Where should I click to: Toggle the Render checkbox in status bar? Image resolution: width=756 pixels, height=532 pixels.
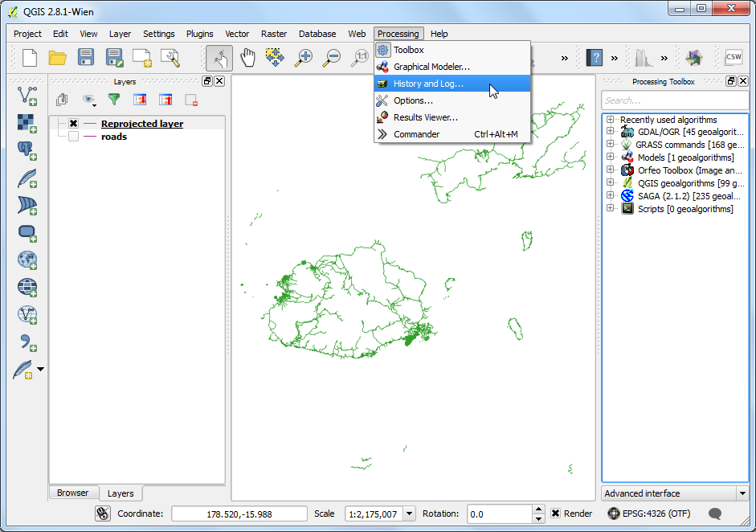coord(555,514)
